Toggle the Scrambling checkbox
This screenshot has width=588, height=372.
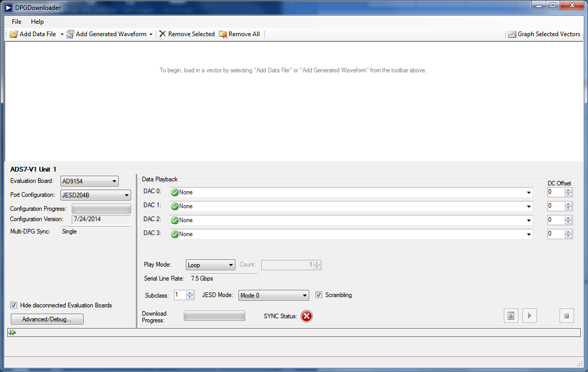pyautogui.click(x=319, y=295)
